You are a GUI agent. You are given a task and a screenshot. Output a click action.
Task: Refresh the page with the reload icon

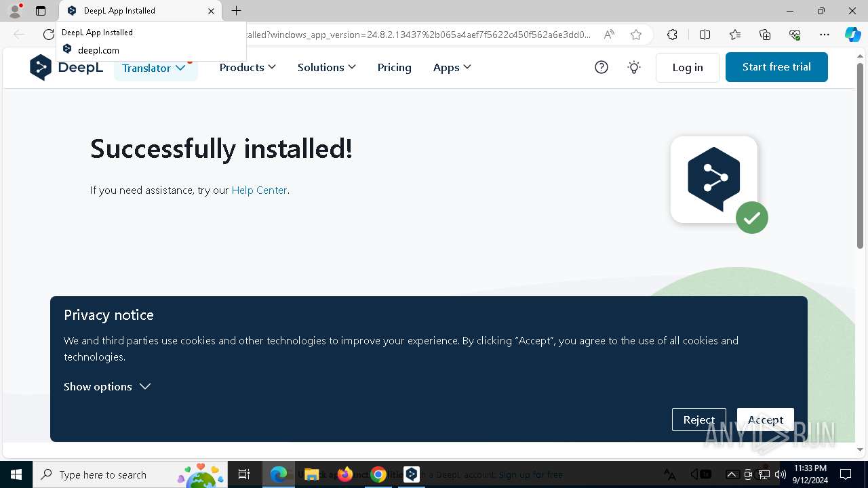(x=48, y=35)
